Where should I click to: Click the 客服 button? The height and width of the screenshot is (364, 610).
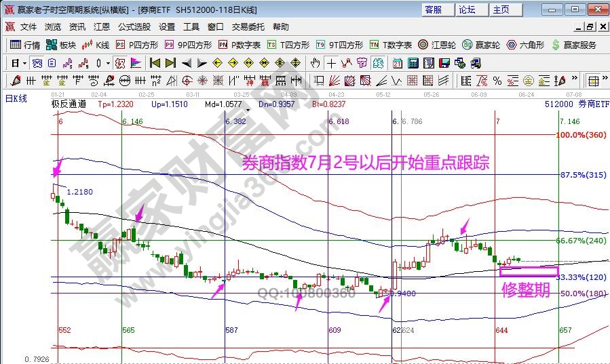(x=433, y=9)
